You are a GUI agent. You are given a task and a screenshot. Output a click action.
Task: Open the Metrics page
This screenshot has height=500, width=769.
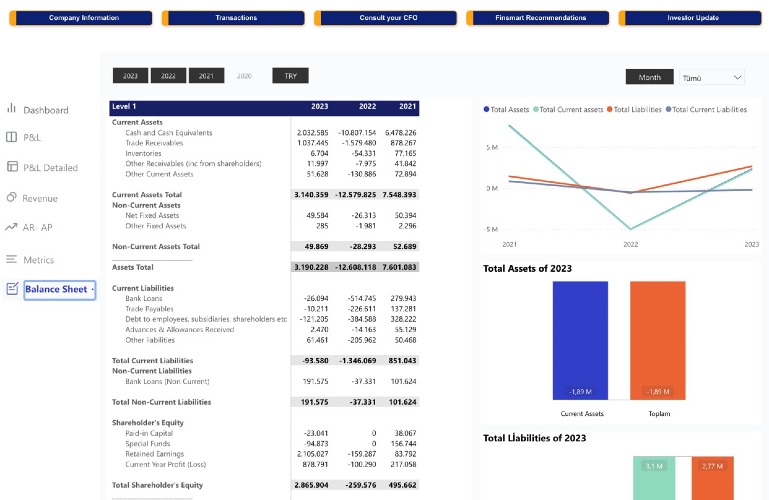[x=39, y=260]
